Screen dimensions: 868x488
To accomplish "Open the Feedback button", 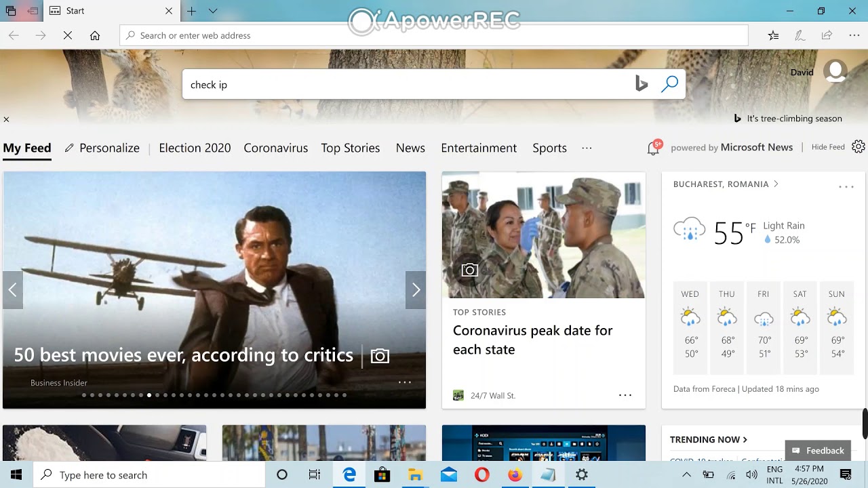I will [818, 451].
